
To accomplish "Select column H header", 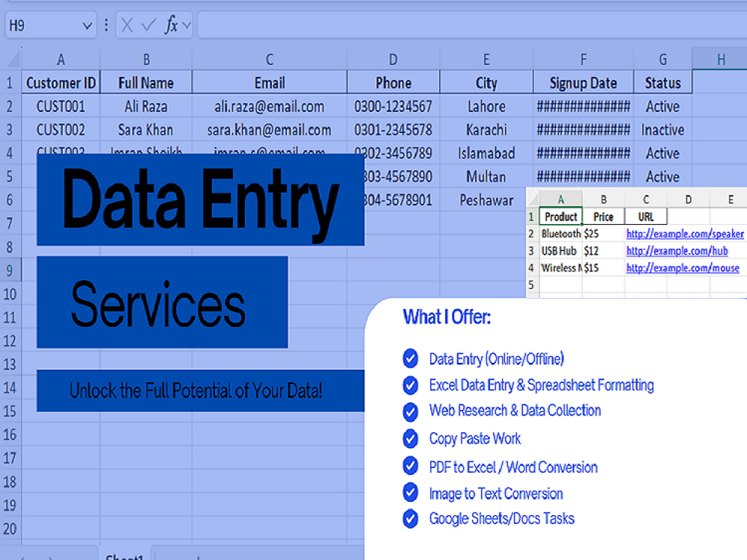I will [722, 59].
